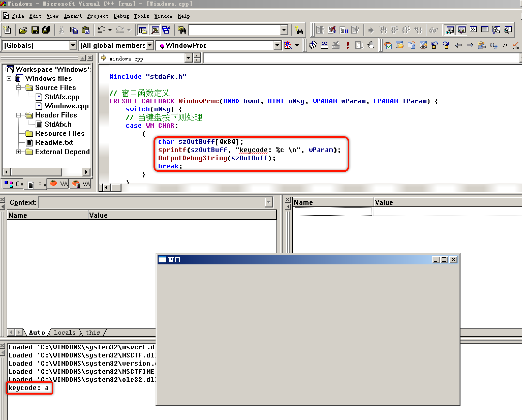Switch to the Locals variables tab

click(x=65, y=332)
